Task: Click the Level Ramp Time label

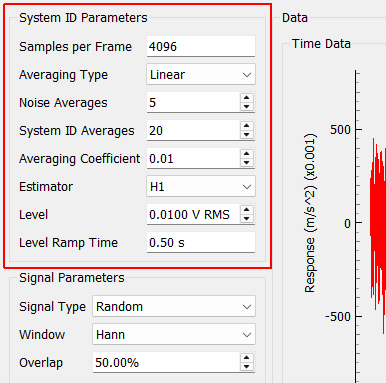Action: 68,243
